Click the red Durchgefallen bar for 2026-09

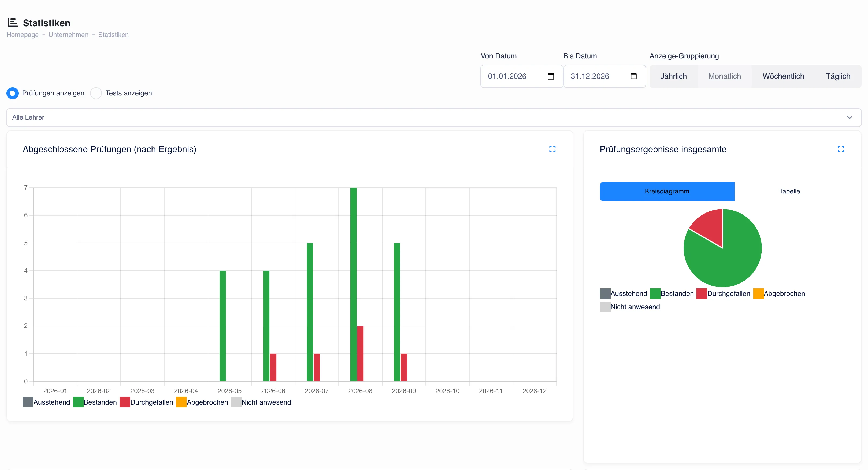(x=404, y=367)
